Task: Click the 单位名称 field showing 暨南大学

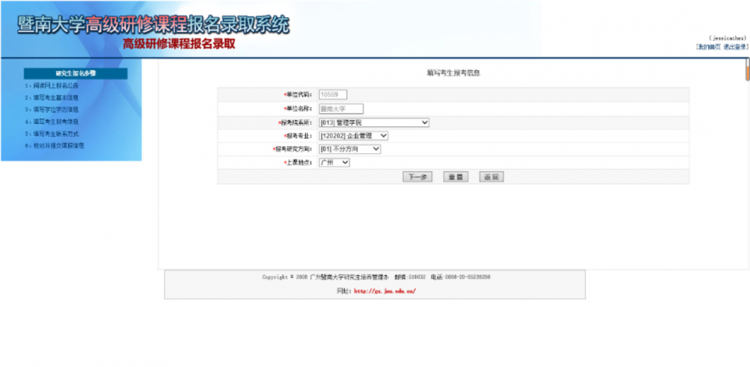Action: [x=341, y=109]
